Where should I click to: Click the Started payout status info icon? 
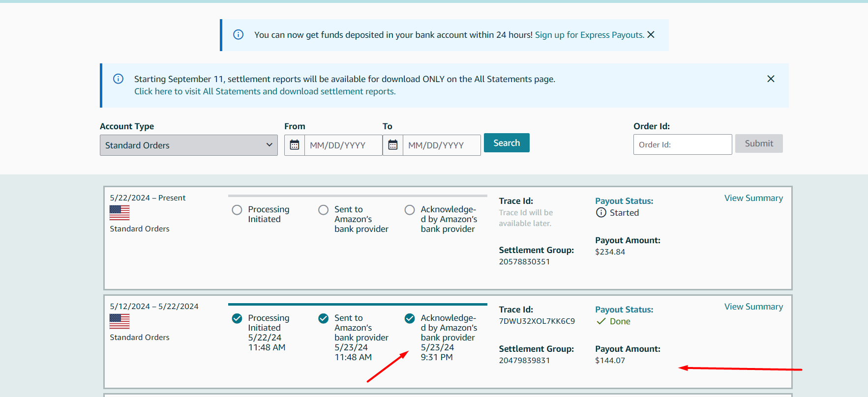601,212
